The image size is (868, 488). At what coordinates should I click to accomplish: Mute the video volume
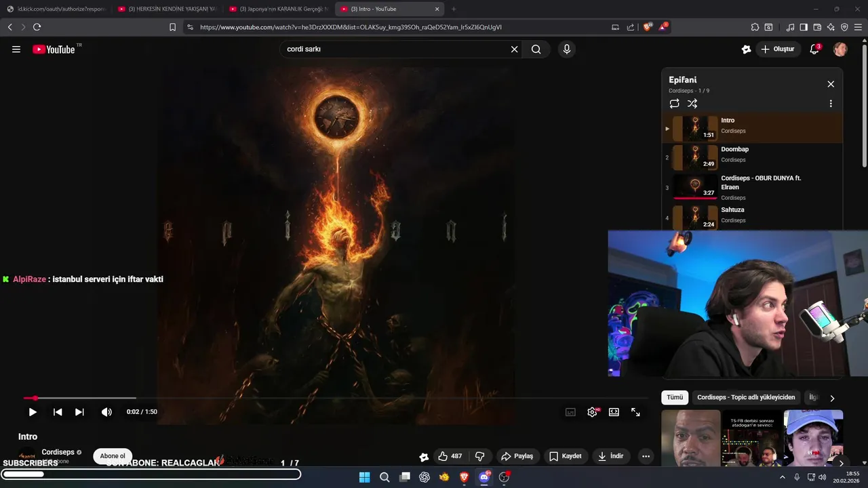click(x=106, y=412)
